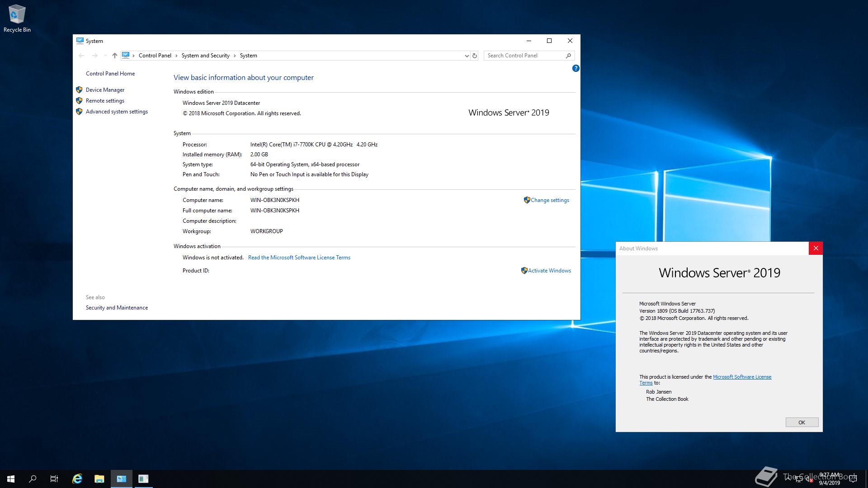Expand the address bar dropdown arrow
The width and height of the screenshot is (868, 488).
pos(467,56)
